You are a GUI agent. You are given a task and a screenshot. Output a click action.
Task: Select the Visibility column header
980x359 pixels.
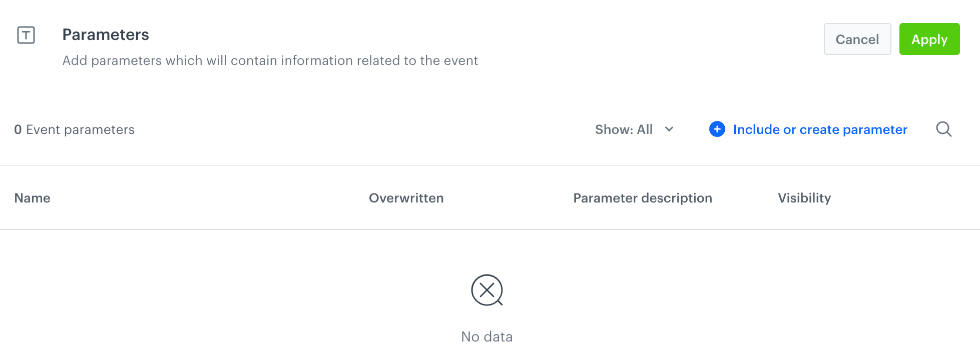coord(804,198)
